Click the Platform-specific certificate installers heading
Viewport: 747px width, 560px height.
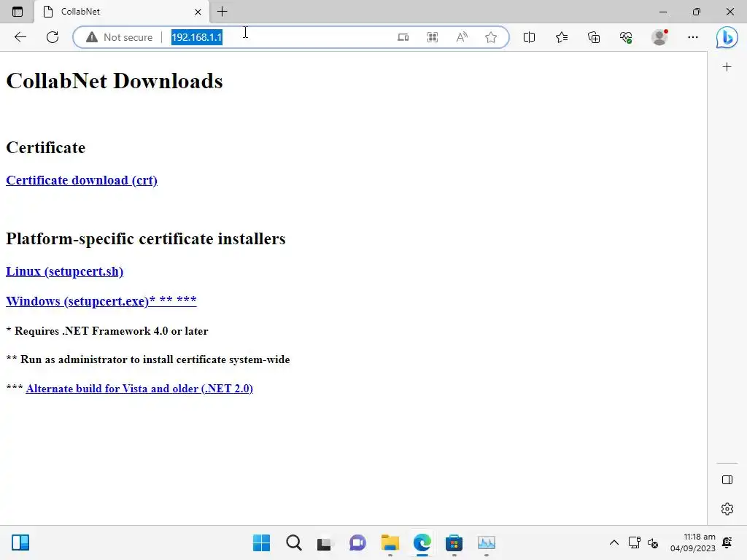click(146, 238)
